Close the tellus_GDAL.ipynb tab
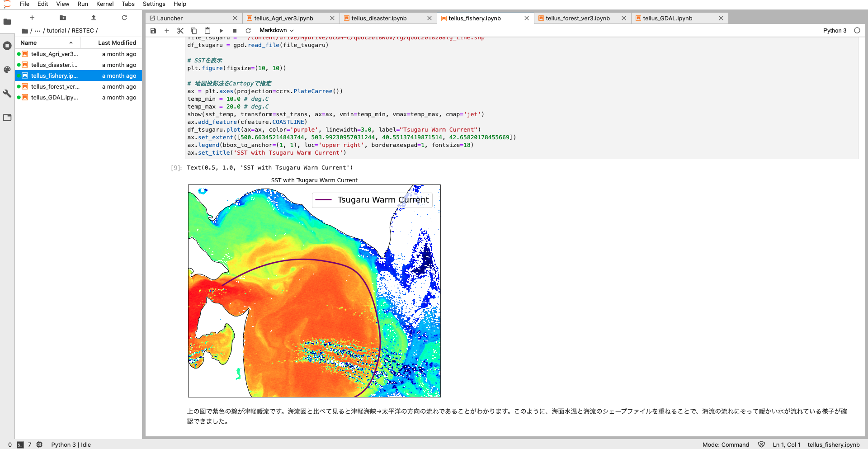The image size is (868, 449). pyautogui.click(x=721, y=19)
